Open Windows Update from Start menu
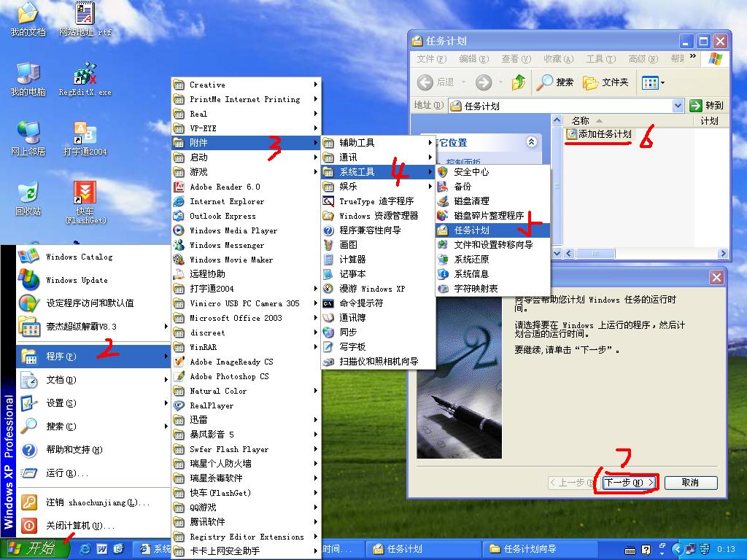The image size is (747, 560). [93, 280]
